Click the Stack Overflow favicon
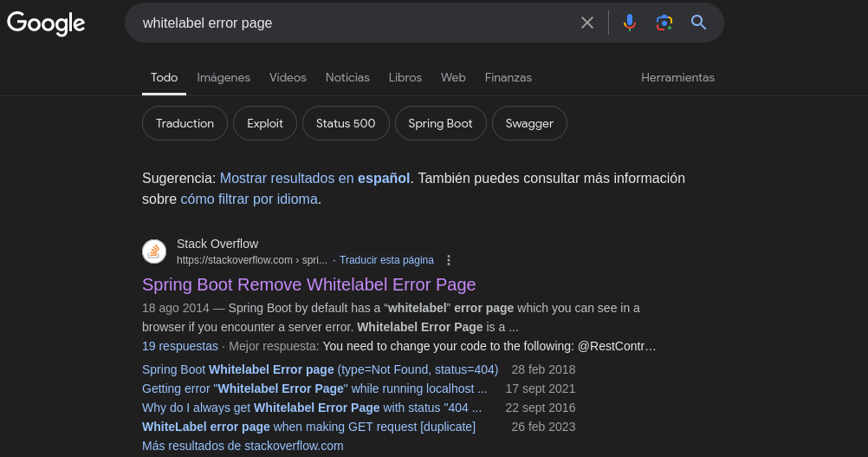868x457 pixels. [x=154, y=251]
